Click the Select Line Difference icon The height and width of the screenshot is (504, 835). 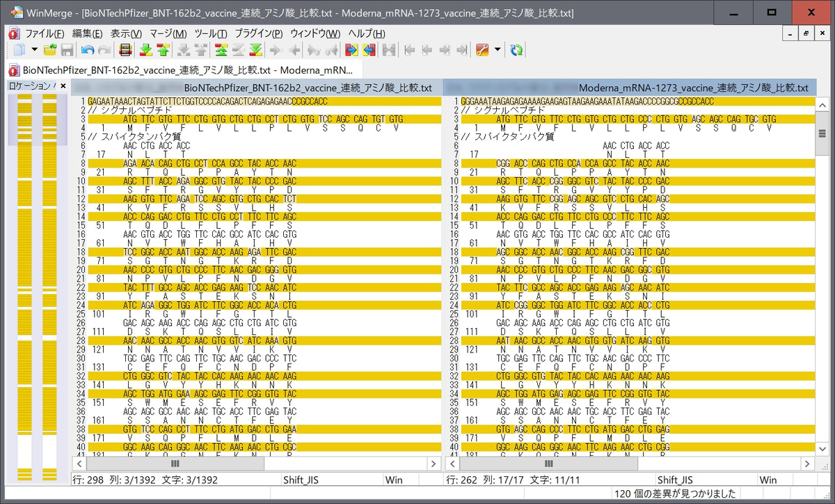click(x=126, y=50)
